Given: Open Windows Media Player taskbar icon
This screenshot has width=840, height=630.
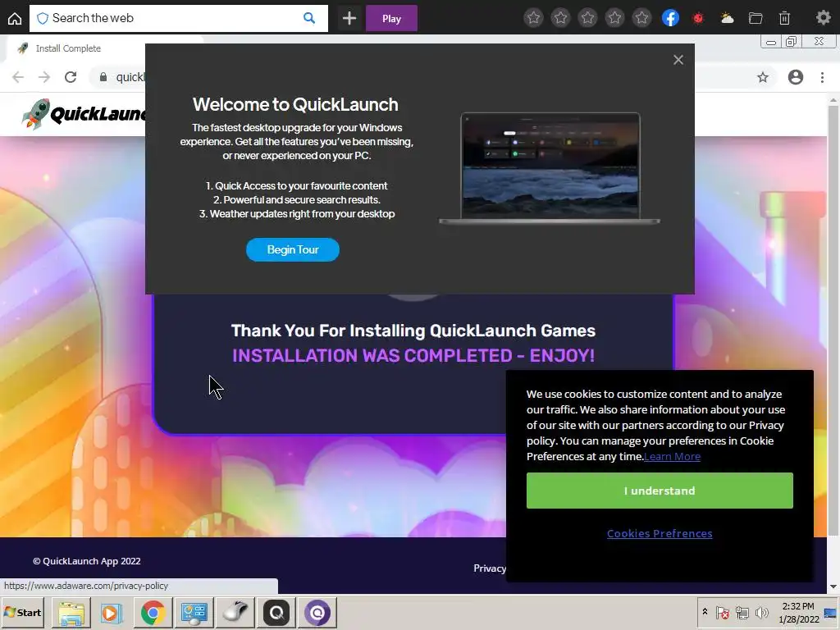Looking at the screenshot, I should (x=111, y=613).
